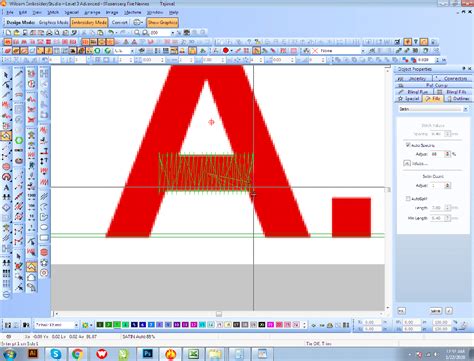The image size is (474, 361).
Task: Select the Lettering 'A' tool in left toolbox
Action: 6,187
